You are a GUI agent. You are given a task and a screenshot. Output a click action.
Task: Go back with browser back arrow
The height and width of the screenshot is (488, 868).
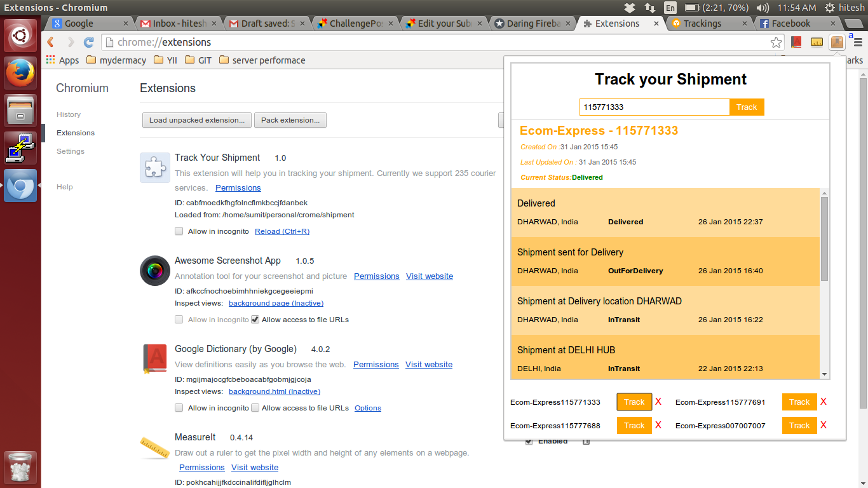[x=51, y=43]
